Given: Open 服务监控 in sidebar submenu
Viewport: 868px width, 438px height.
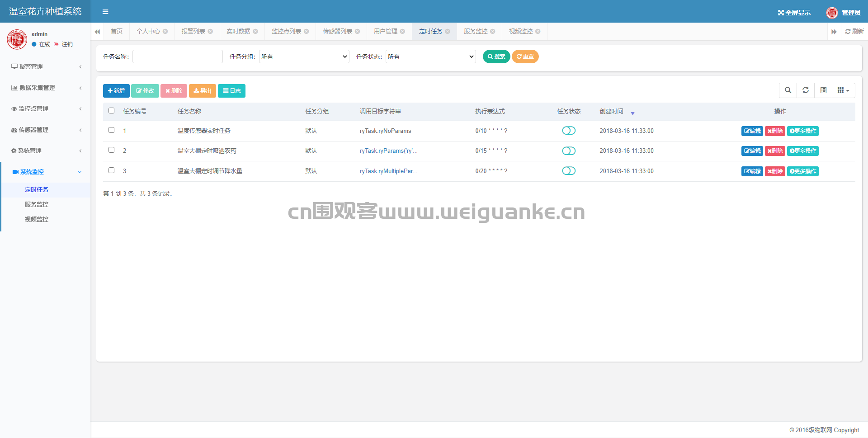Looking at the screenshot, I should [37, 204].
